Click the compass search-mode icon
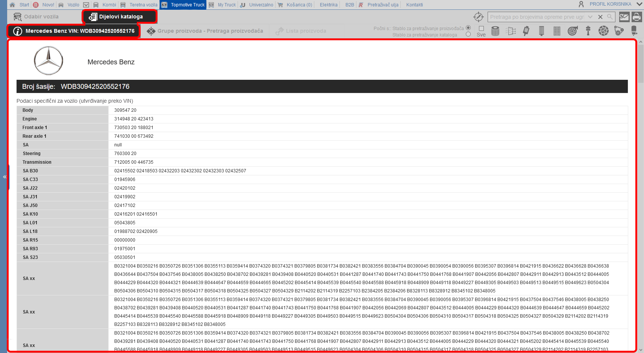The image size is (644, 353). tap(478, 17)
